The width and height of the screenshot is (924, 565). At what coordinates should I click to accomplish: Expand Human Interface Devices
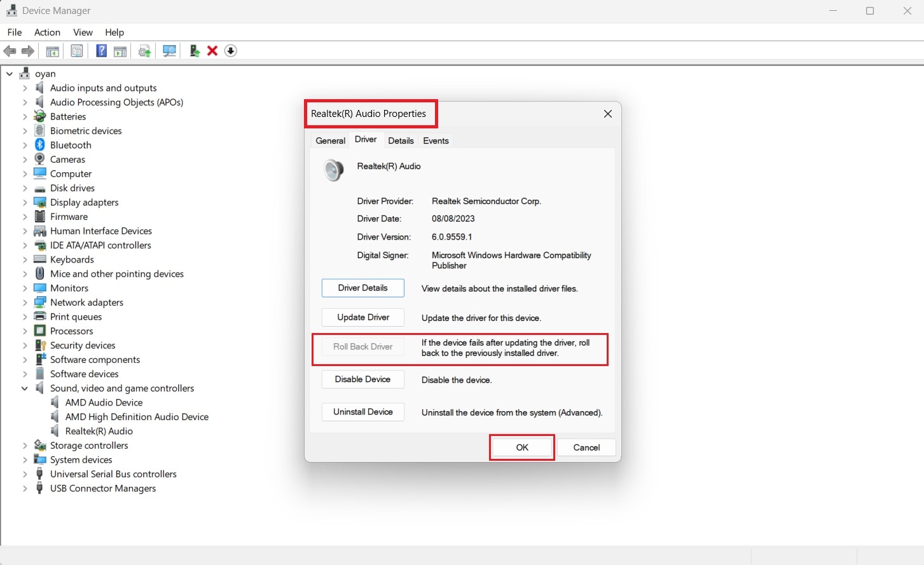(x=25, y=231)
